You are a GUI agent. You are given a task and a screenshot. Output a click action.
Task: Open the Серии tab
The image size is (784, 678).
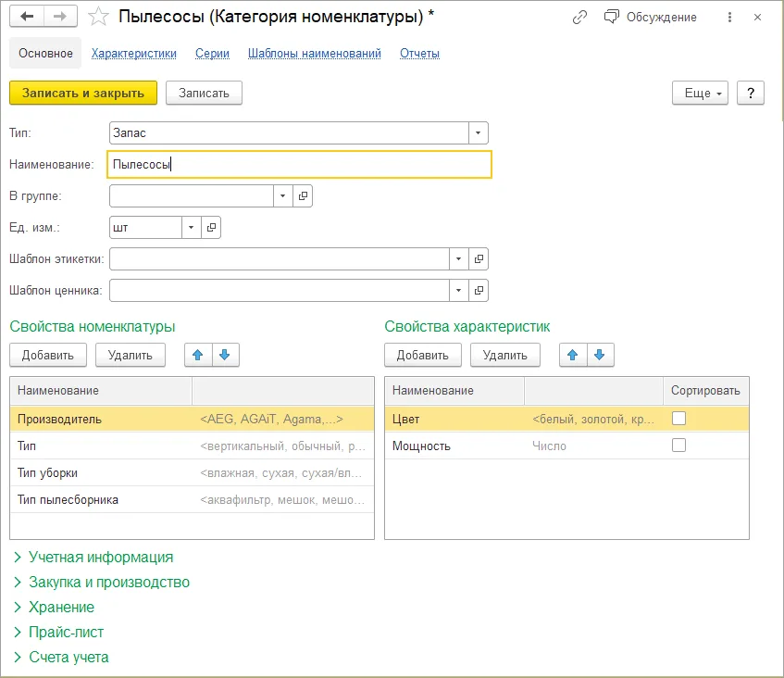coord(213,53)
